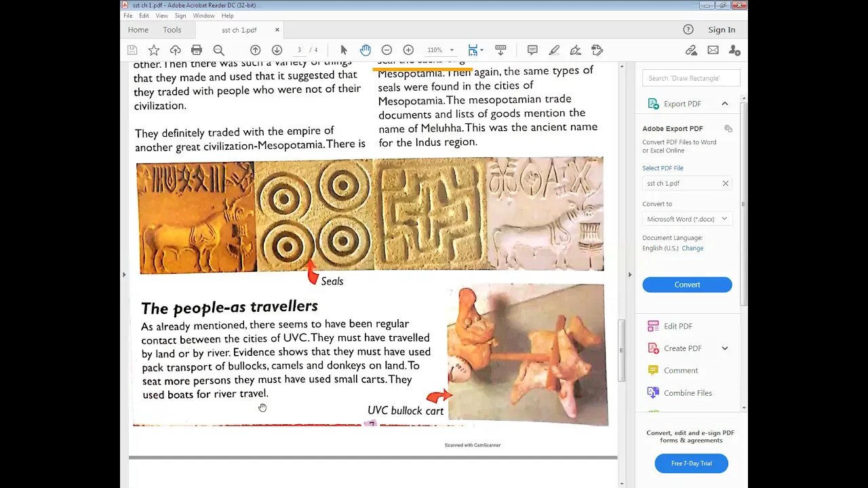Add the file to starred with star icon
This screenshot has height=488, width=868.
pos(154,50)
